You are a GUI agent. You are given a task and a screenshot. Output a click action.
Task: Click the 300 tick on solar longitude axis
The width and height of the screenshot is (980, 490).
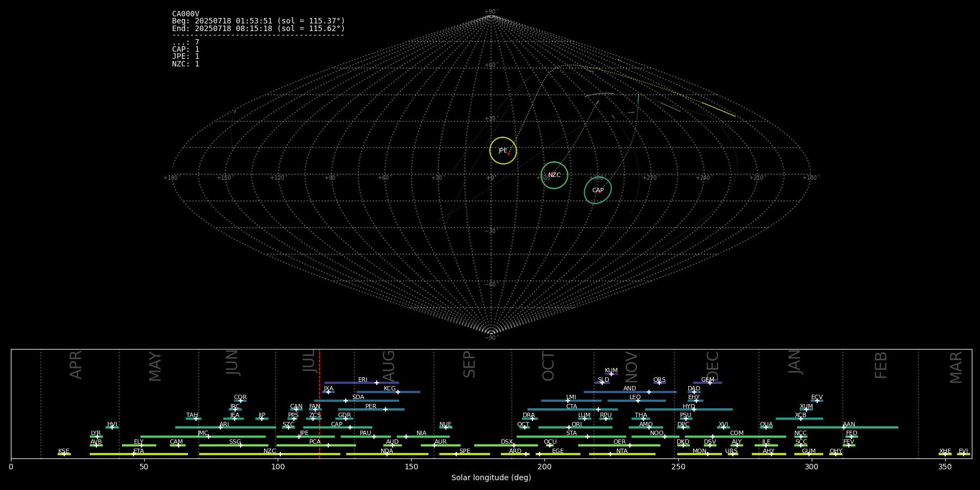pos(811,467)
